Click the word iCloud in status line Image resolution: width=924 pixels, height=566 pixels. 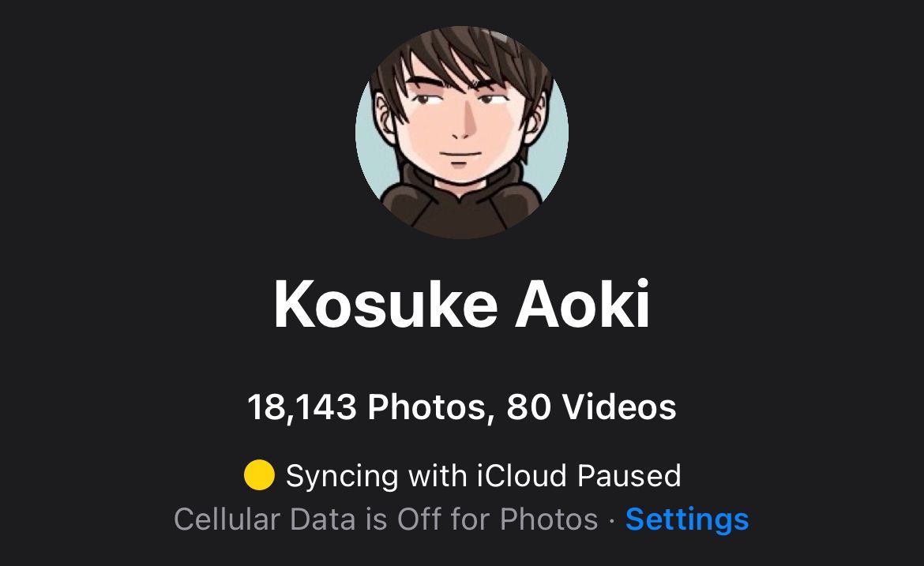tap(522, 475)
